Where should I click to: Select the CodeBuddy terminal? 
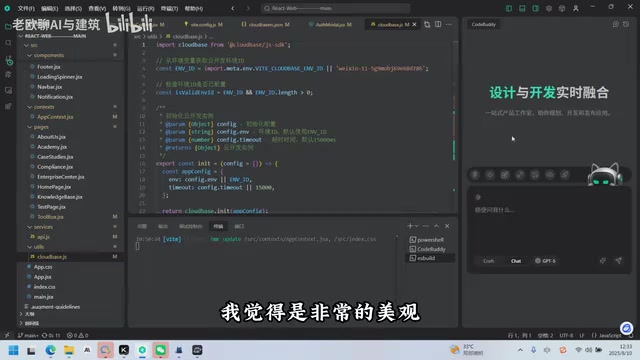431,249
